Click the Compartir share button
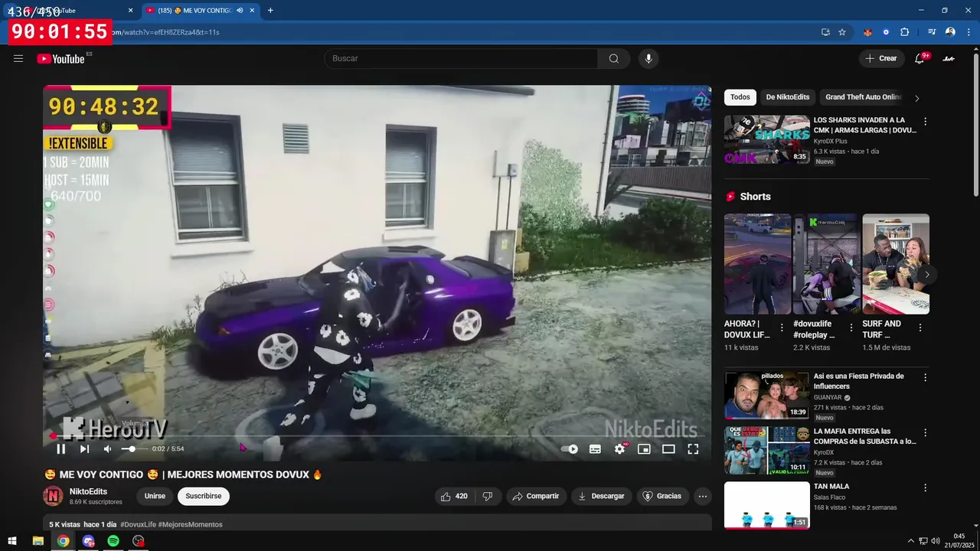 tap(536, 496)
